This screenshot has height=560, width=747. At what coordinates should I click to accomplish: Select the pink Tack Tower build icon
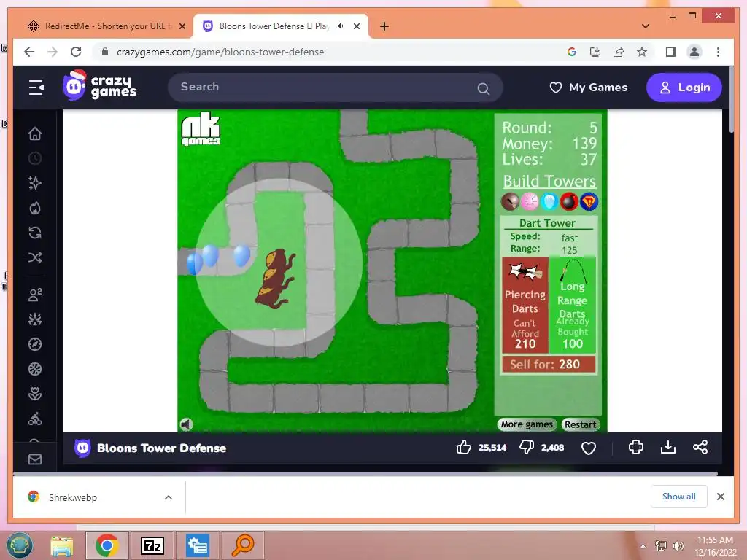[530, 201]
